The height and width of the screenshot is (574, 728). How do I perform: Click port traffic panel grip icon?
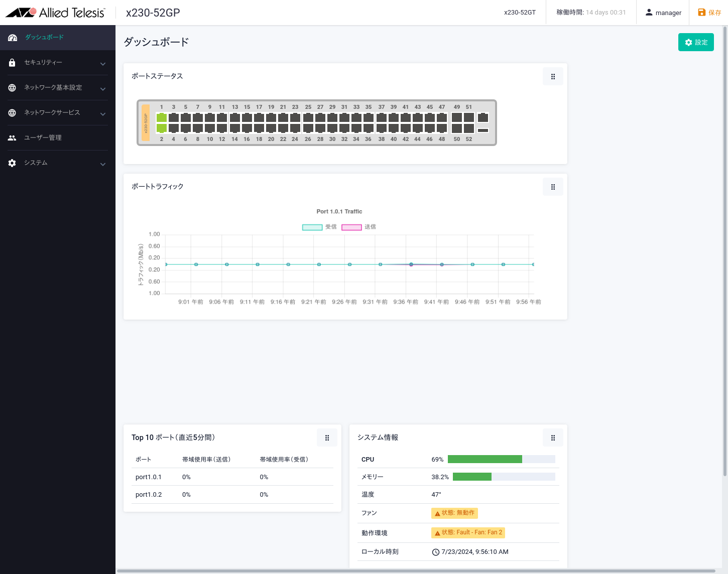click(553, 187)
